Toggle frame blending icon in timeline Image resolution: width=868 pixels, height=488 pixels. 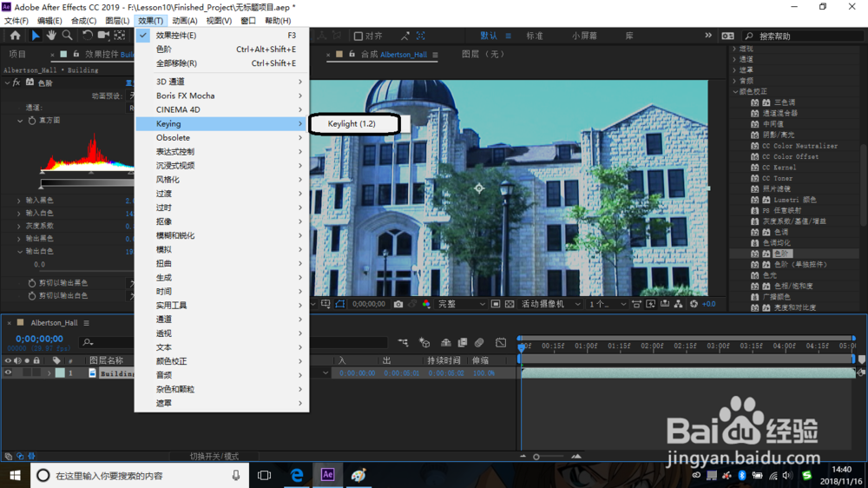coord(463,343)
